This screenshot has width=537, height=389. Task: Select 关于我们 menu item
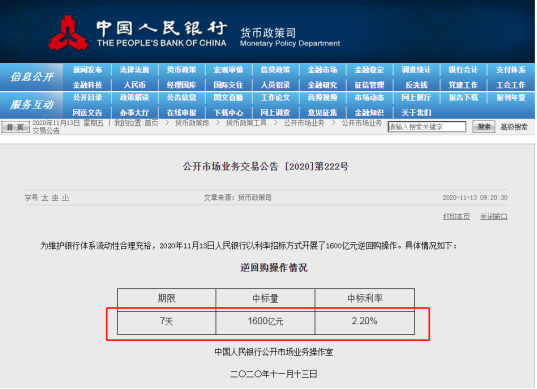click(x=416, y=113)
